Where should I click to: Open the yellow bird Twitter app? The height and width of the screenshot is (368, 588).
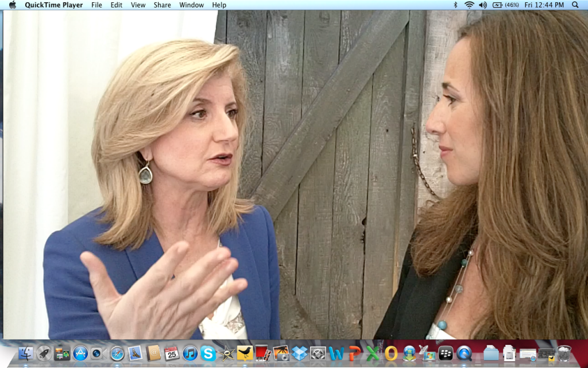pyautogui.click(x=245, y=354)
